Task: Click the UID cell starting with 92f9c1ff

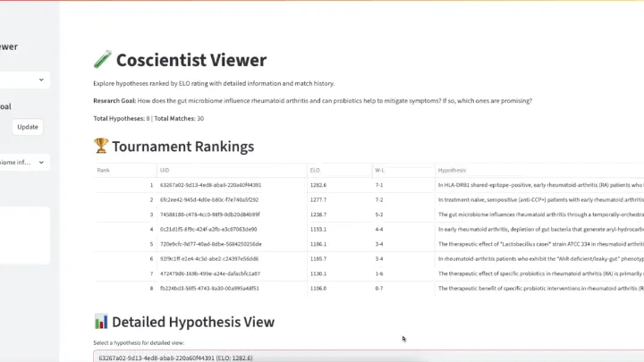Action: point(232,259)
